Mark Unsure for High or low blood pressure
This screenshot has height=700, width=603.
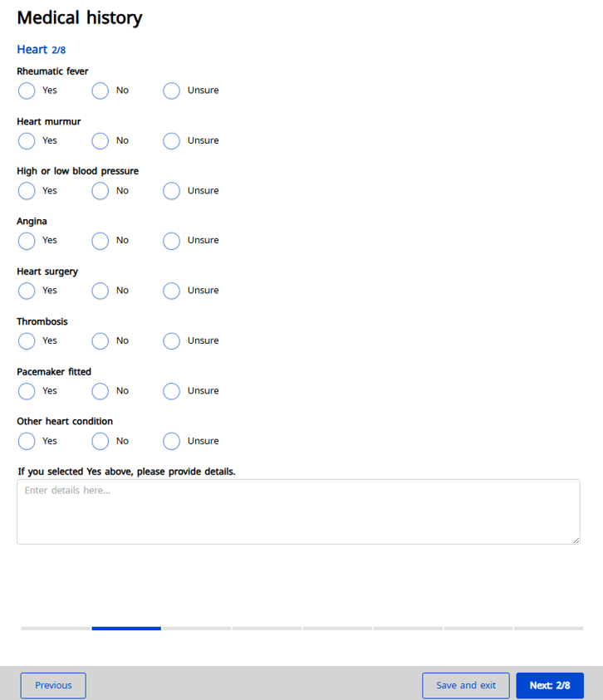tap(171, 191)
